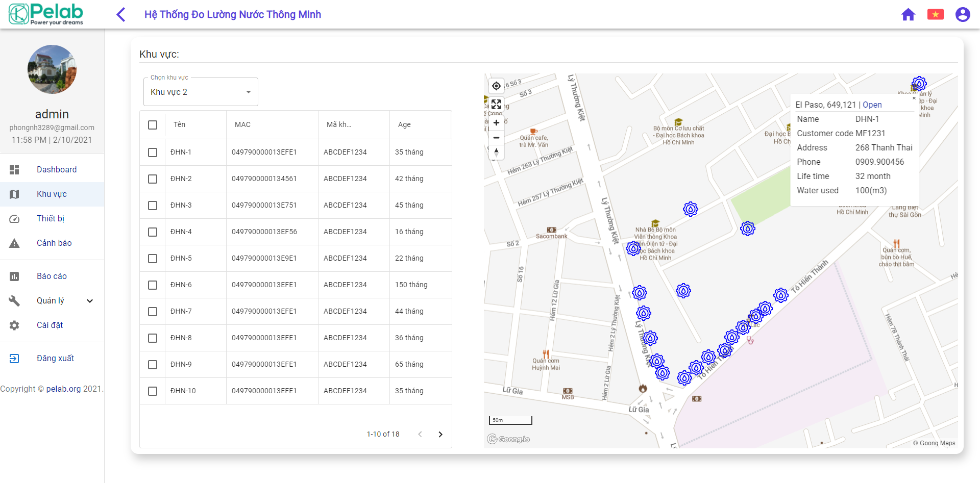Image resolution: width=980 pixels, height=483 pixels.
Task: Toggle map fullscreen mode
Action: coord(496,105)
